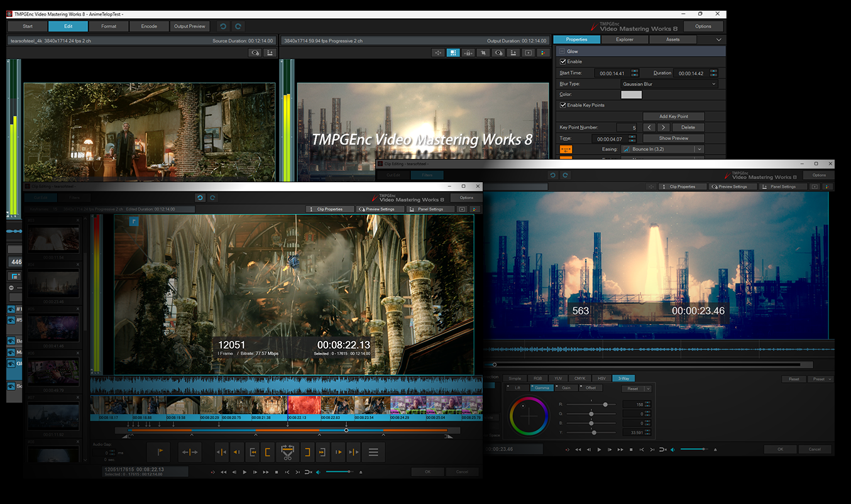The image size is (851, 504).
Task: Click the set end bracket icon
Action: (307, 452)
